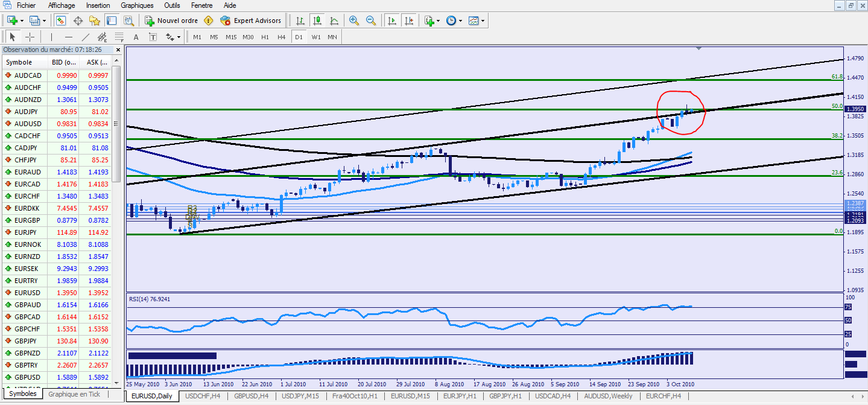Switch chart to candlestick display
The width and height of the screenshot is (868, 405).
pyautogui.click(x=317, y=21)
